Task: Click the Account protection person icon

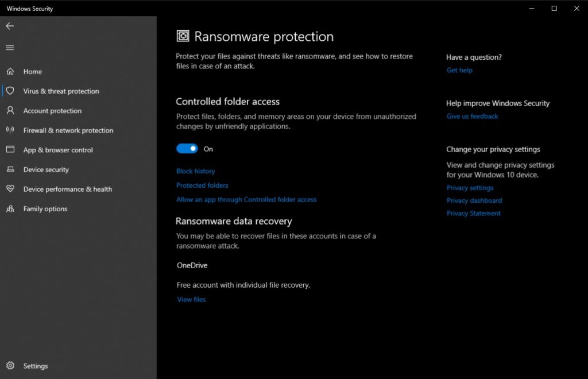Action: point(10,110)
